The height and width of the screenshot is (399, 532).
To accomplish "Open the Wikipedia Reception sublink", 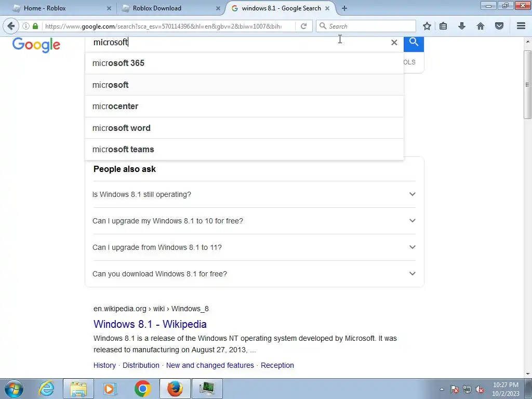I will [277, 365].
